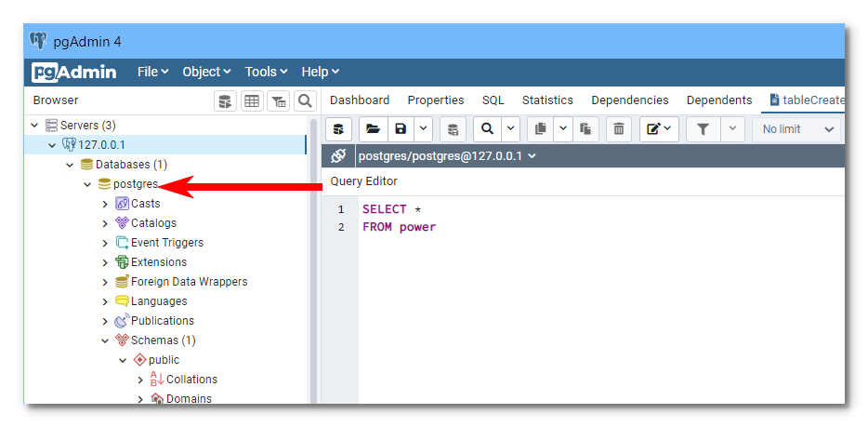Click the Open File folder icon

(x=373, y=129)
